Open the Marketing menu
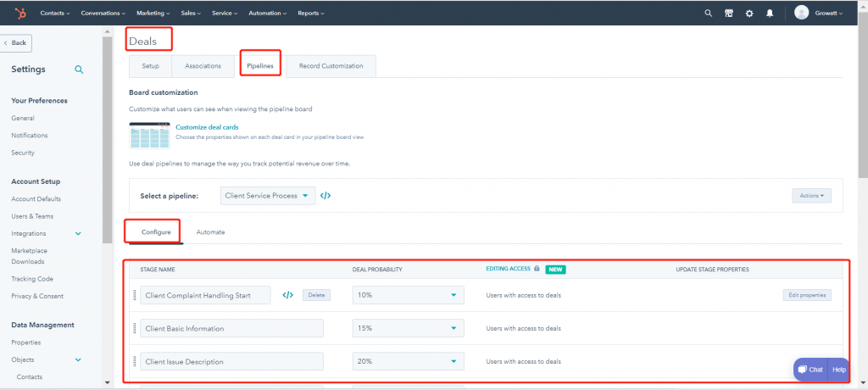 (153, 13)
